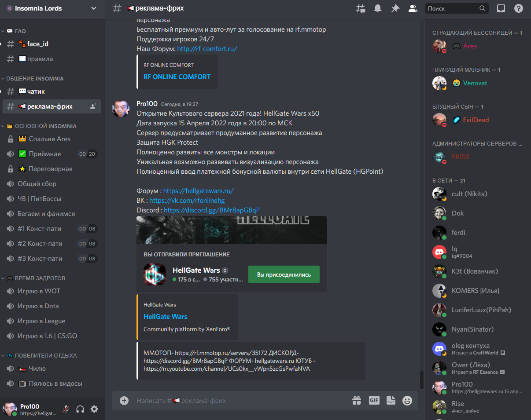Open the правила text channel

point(52,59)
